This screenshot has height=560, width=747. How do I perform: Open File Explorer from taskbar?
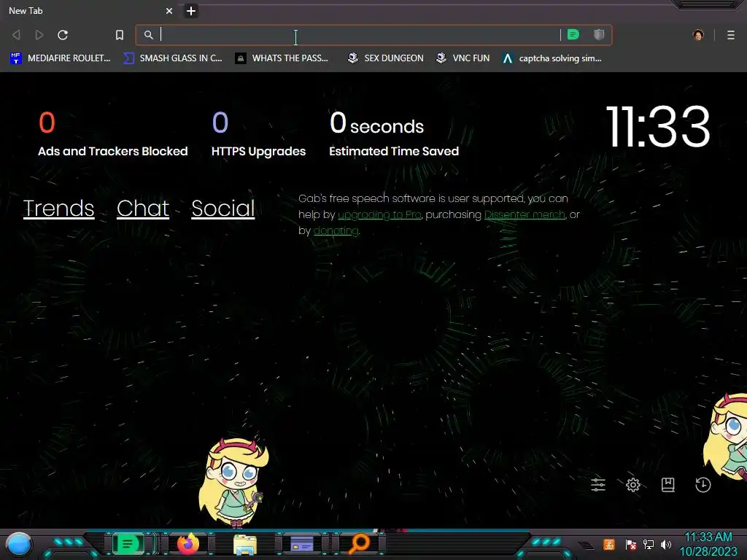click(245, 544)
